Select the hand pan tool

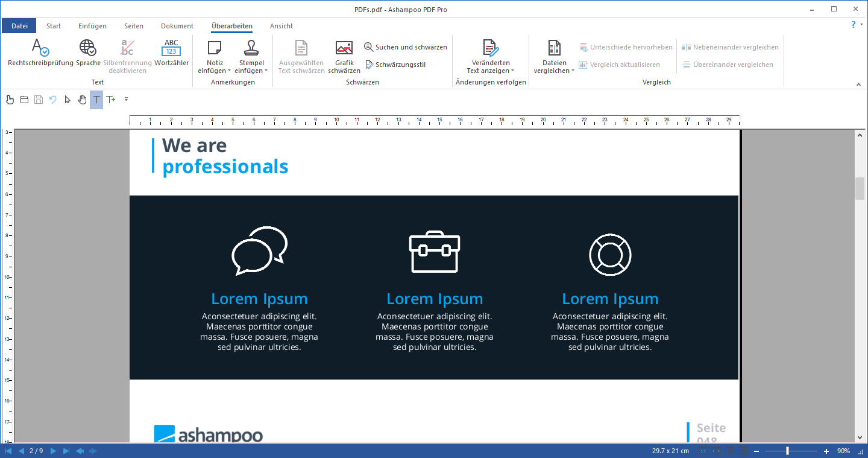(x=82, y=100)
